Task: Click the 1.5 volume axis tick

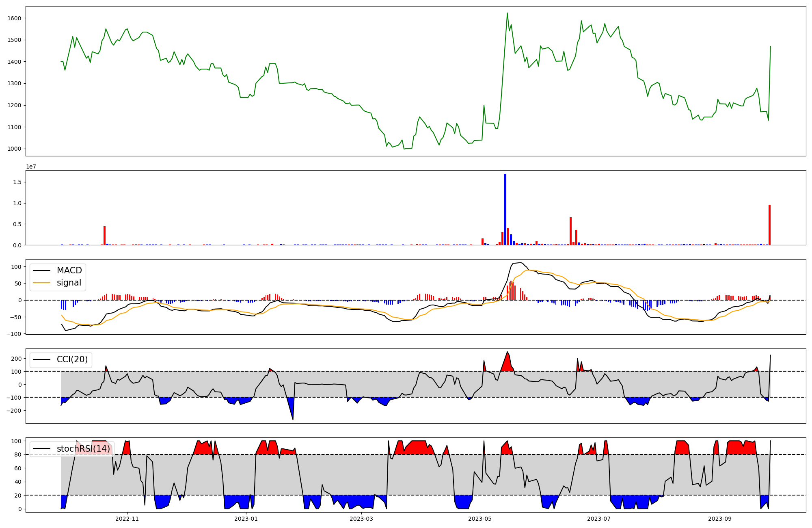Action: click(17, 182)
